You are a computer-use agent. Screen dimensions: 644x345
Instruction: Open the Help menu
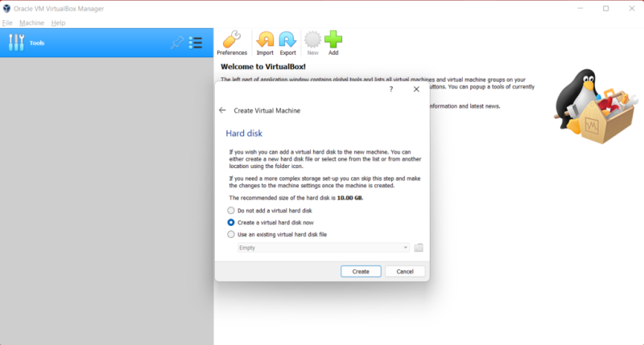point(58,23)
